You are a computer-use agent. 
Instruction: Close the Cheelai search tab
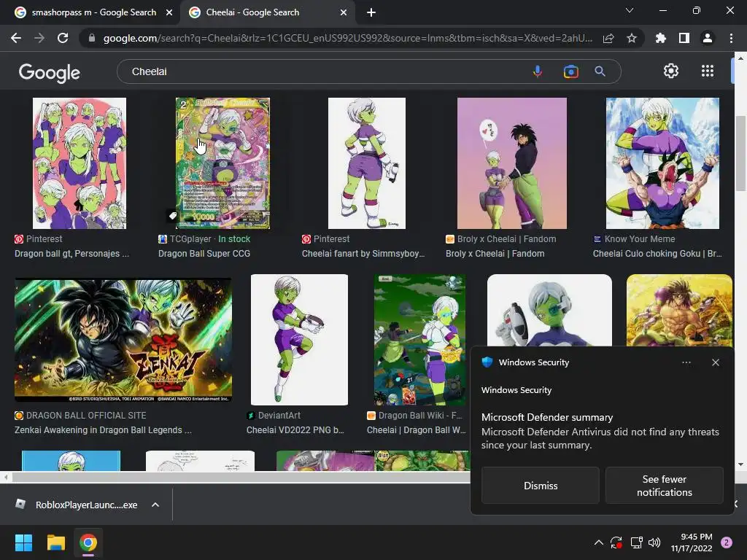pyautogui.click(x=344, y=12)
